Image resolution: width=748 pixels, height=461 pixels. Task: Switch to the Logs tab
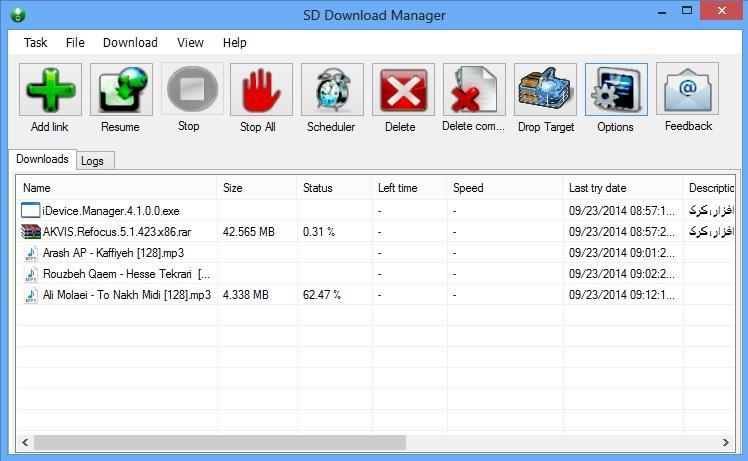(x=95, y=161)
